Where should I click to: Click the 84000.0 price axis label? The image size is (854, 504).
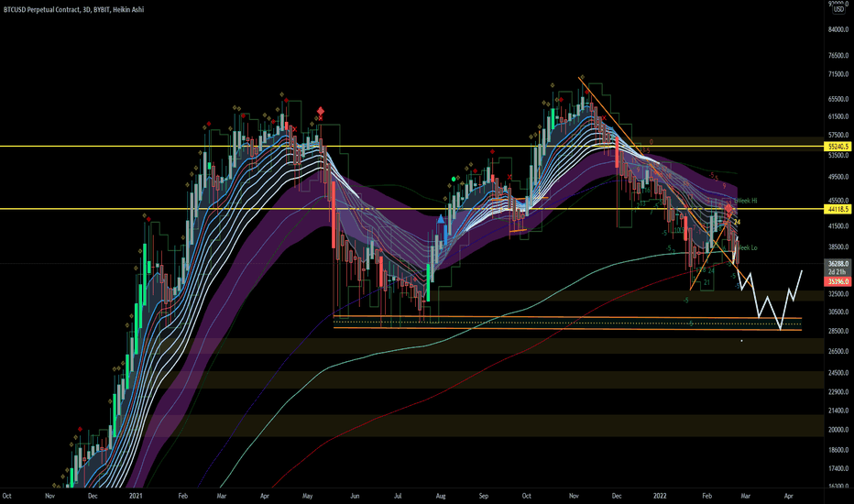pyautogui.click(x=838, y=29)
